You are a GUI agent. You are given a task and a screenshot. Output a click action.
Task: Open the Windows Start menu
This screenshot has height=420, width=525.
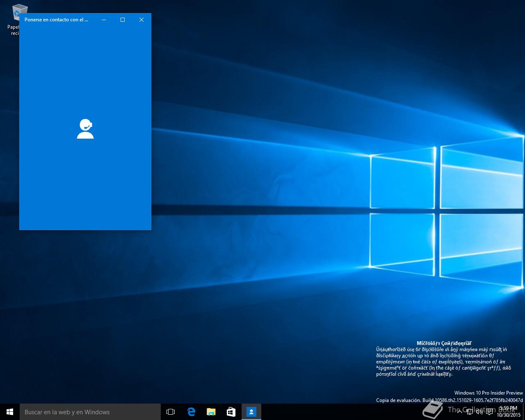point(10,412)
